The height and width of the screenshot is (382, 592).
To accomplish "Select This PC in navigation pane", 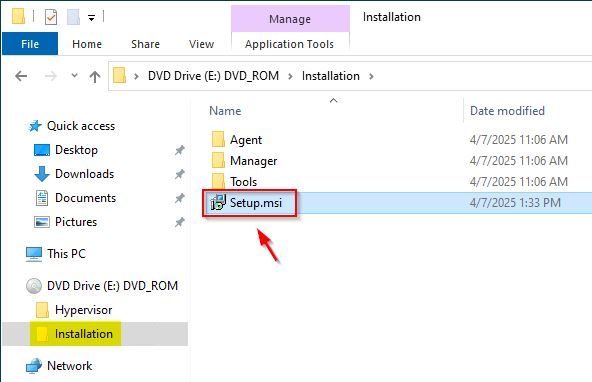I will pos(66,254).
